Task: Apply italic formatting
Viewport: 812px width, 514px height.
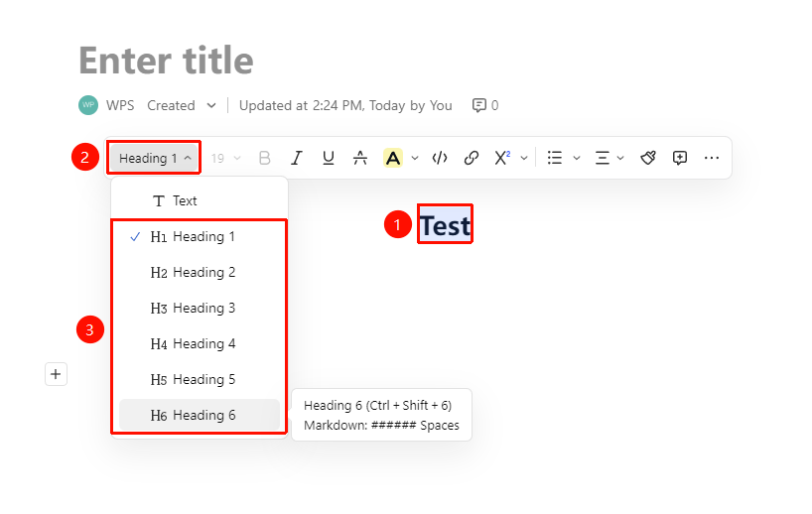Action: pyautogui.click(x=296, y=158)
